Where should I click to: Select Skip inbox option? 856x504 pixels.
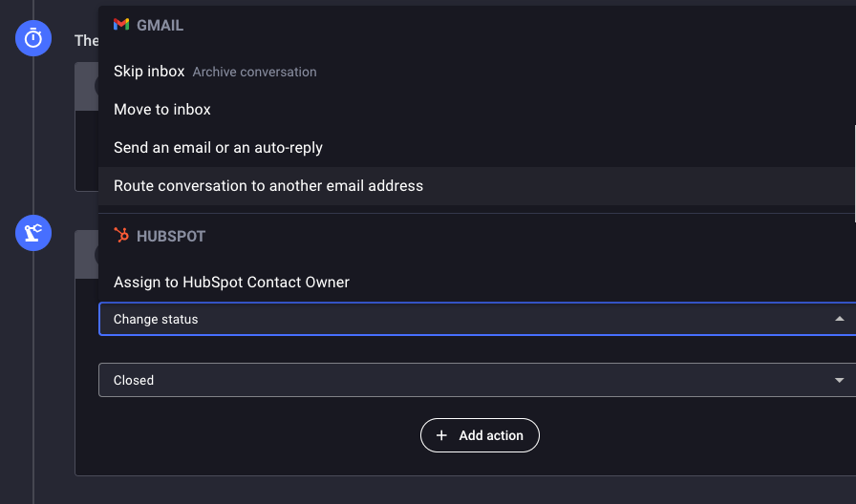coord(149,72)
